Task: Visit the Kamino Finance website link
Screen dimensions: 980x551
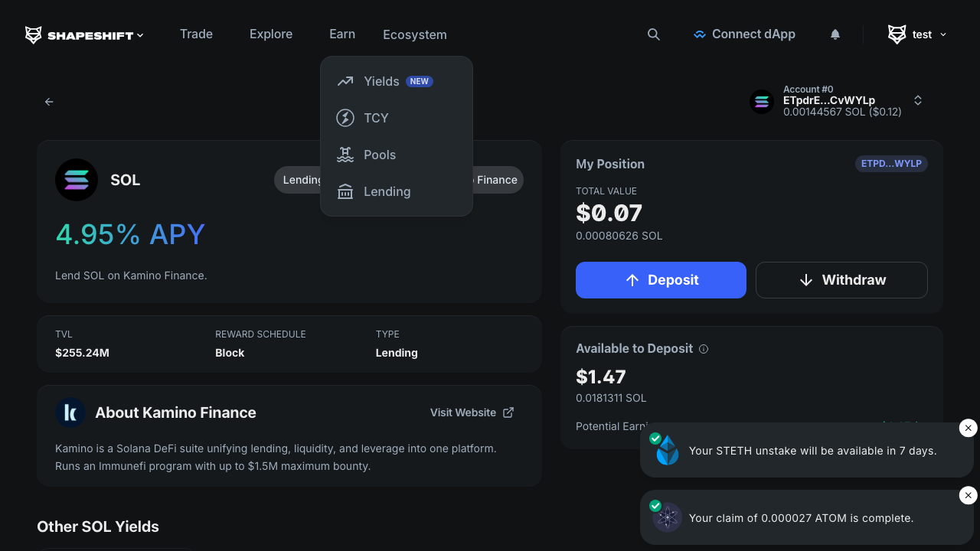Action: click(x=472, y=412)
